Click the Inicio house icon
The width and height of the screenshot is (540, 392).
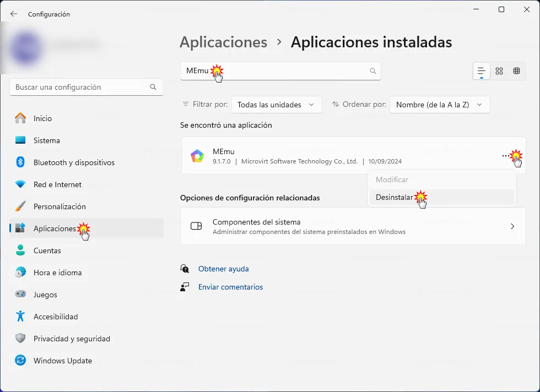coord(20,118)
